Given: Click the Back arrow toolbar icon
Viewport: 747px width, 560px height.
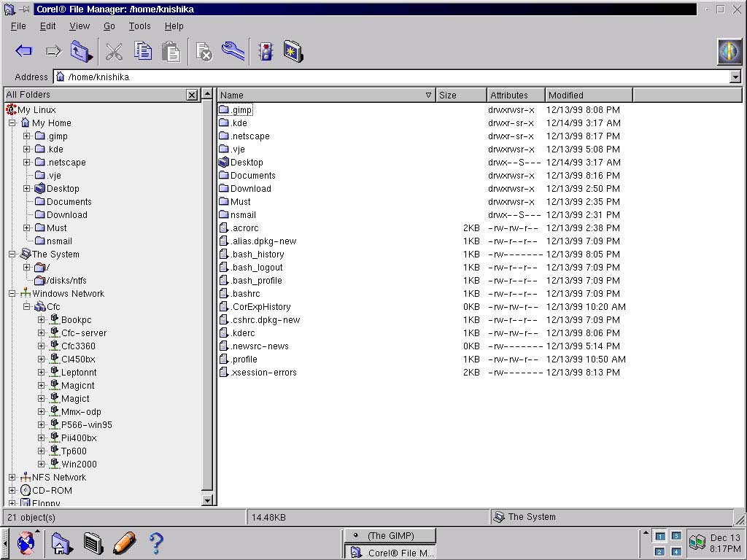Looking at the screenshot, I should click(x=24, y=51).
